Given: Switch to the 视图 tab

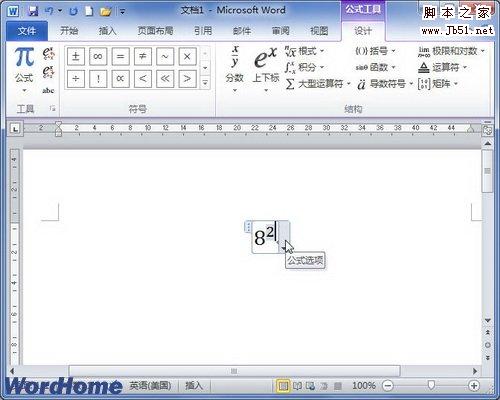Looking at the screenshot, I should point(319,31).
